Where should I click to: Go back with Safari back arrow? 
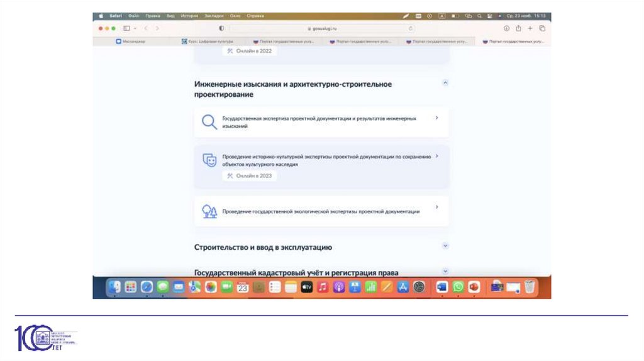tap(145, 28)
